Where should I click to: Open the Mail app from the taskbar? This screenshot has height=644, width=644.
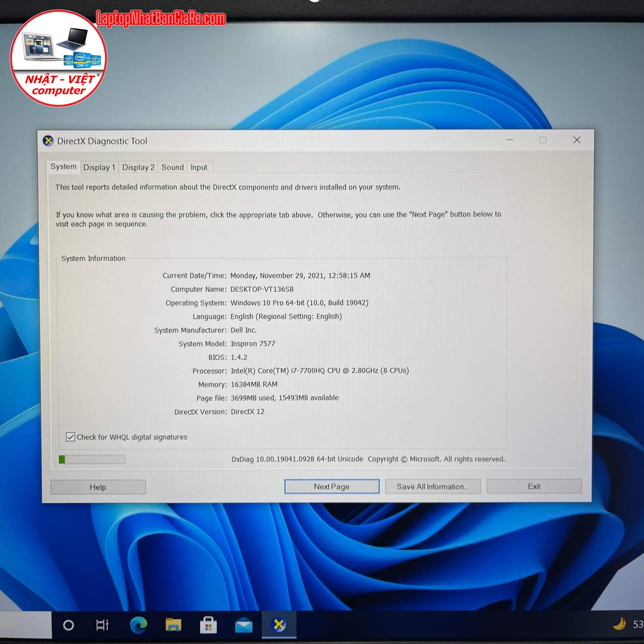pos(244,625)
